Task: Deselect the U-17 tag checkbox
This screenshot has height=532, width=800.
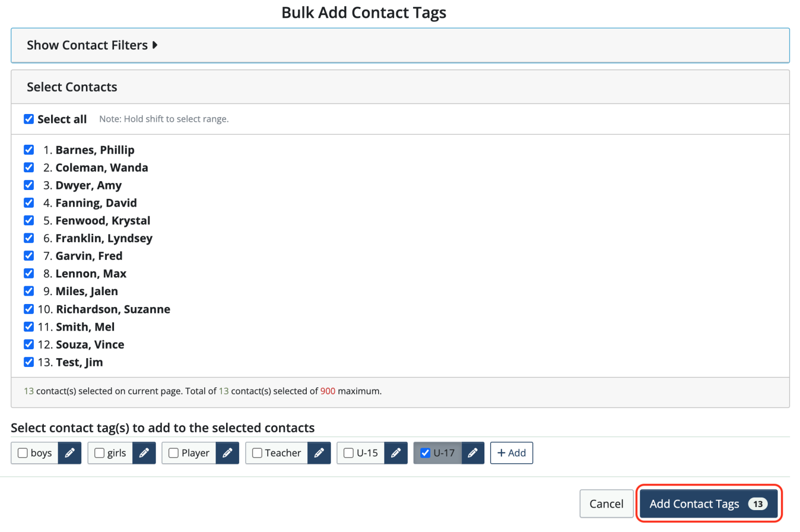Action: pos(425,453)
